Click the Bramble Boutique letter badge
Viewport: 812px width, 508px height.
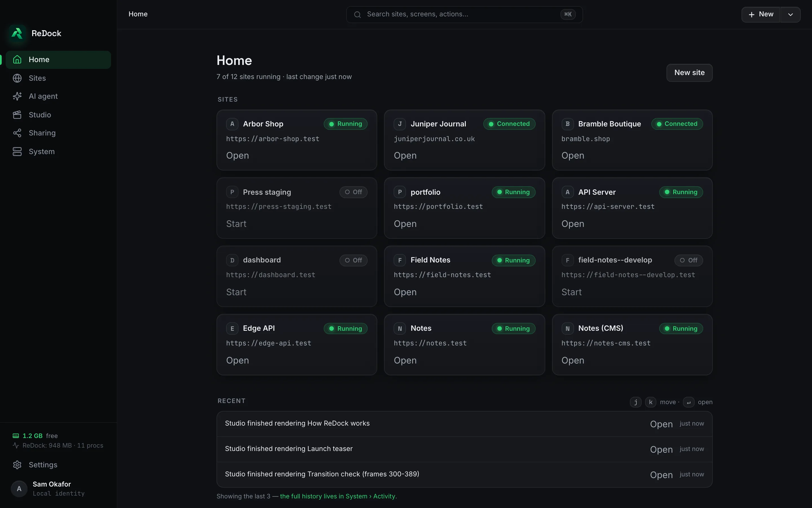point(567,124)
